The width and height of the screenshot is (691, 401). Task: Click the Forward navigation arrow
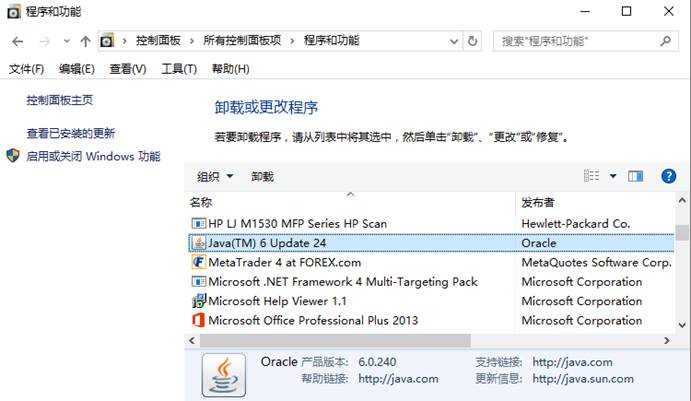point(45,41)
